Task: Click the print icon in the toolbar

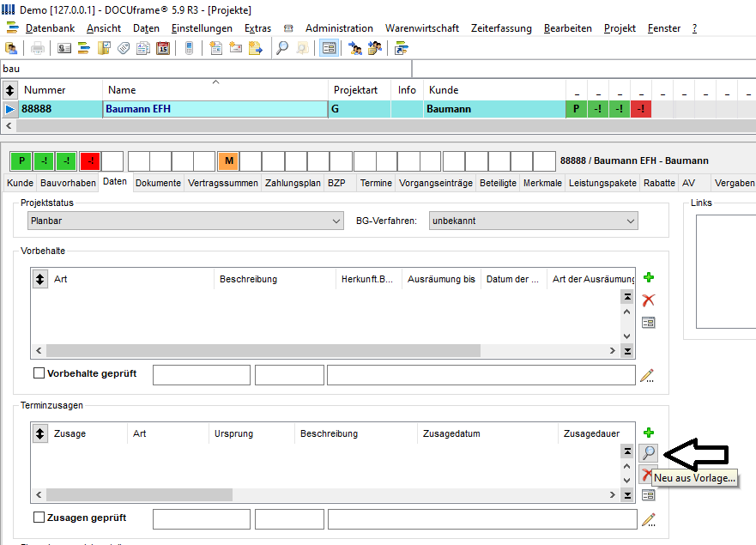Action: point(38,48)
